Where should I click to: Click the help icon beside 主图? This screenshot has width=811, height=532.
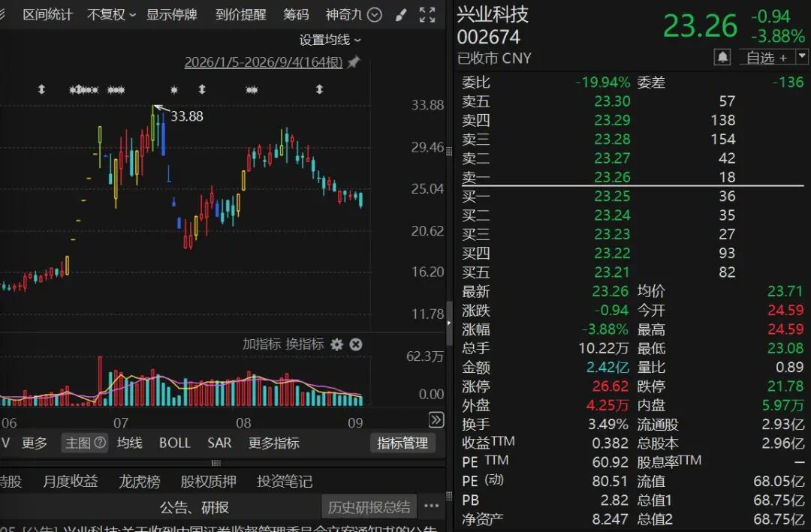coord(101,443)
